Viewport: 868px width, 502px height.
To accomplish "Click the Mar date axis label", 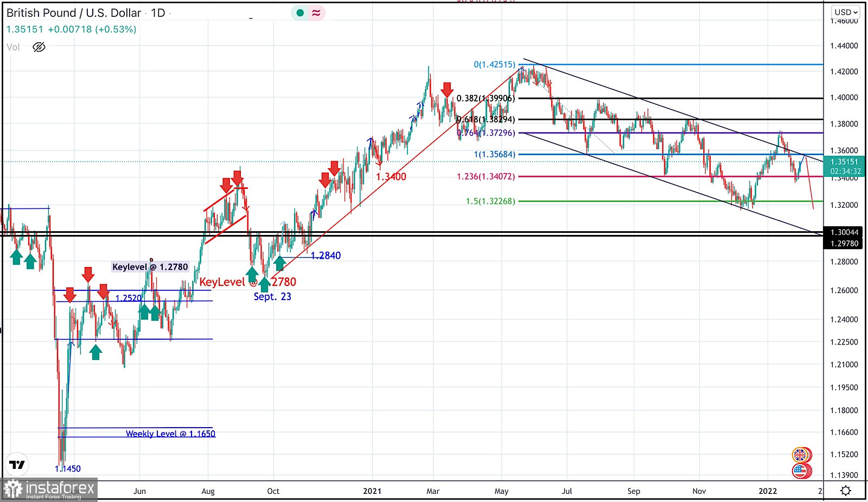I will [x=433, y=491].
